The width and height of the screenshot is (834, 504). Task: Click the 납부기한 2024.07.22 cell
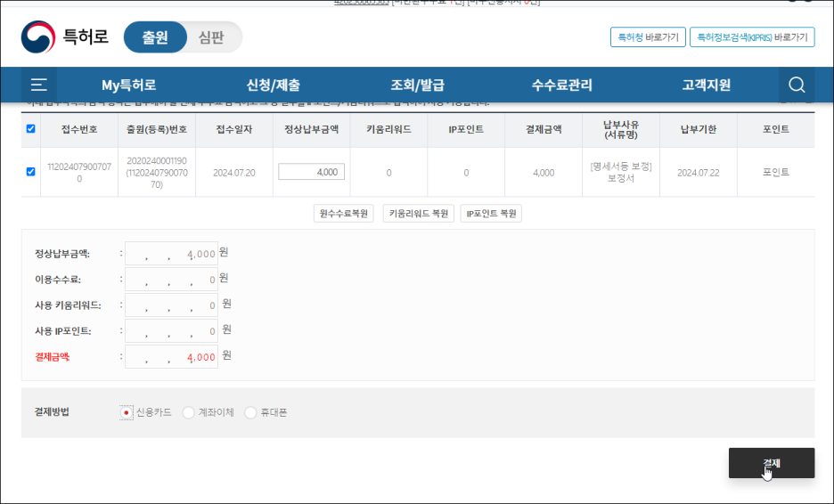tap(699, 173)
